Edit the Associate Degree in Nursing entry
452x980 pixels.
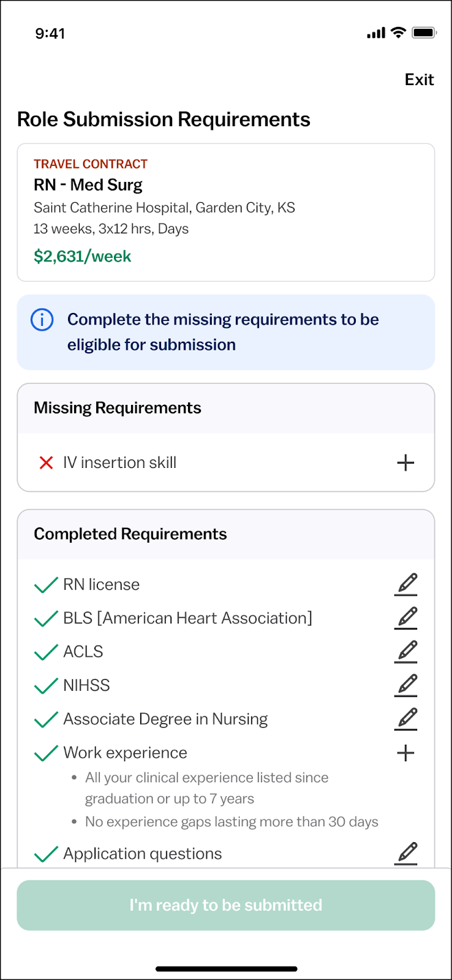tap(406, 719)
